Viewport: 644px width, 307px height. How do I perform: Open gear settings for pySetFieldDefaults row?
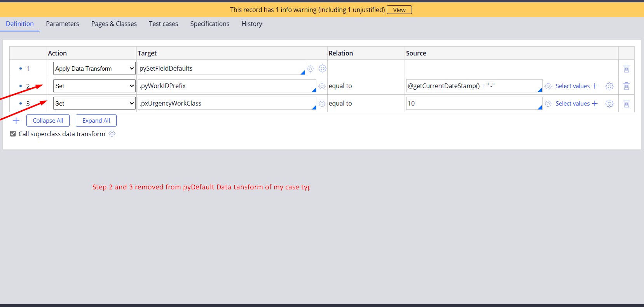click(x=323, y=69)
